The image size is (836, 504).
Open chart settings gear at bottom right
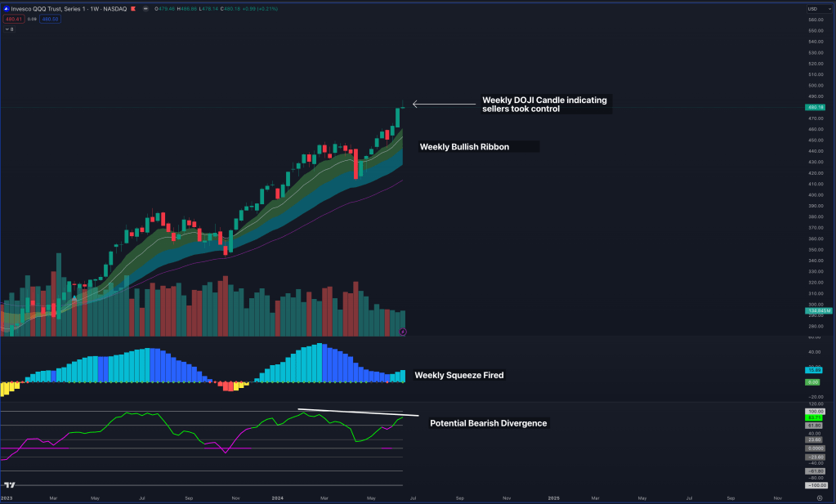(819, 497)
